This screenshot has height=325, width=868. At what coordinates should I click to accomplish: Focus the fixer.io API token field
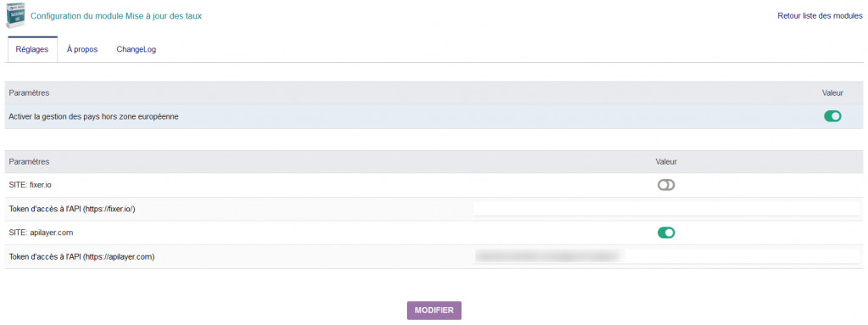(x=666, y=209)
